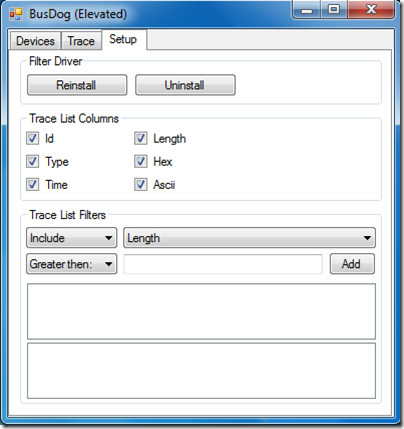Click the lower filter list box

pos(201,371)
